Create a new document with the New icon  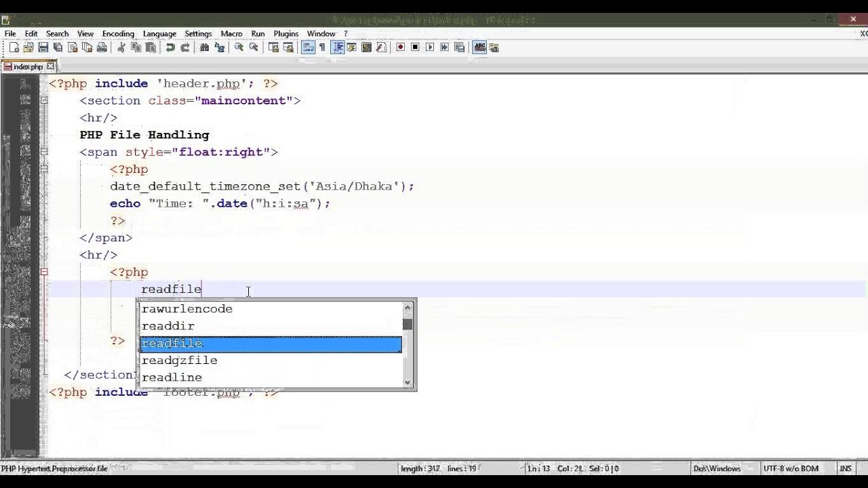[14, 47]
